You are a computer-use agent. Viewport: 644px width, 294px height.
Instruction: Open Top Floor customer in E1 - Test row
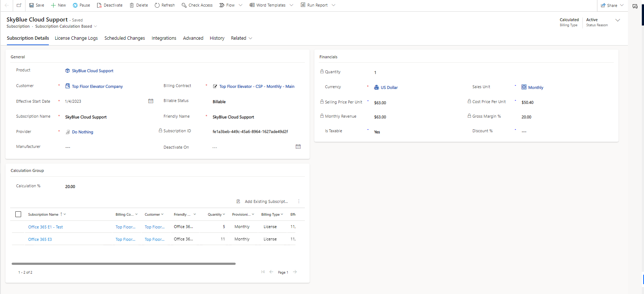[154, 227]
